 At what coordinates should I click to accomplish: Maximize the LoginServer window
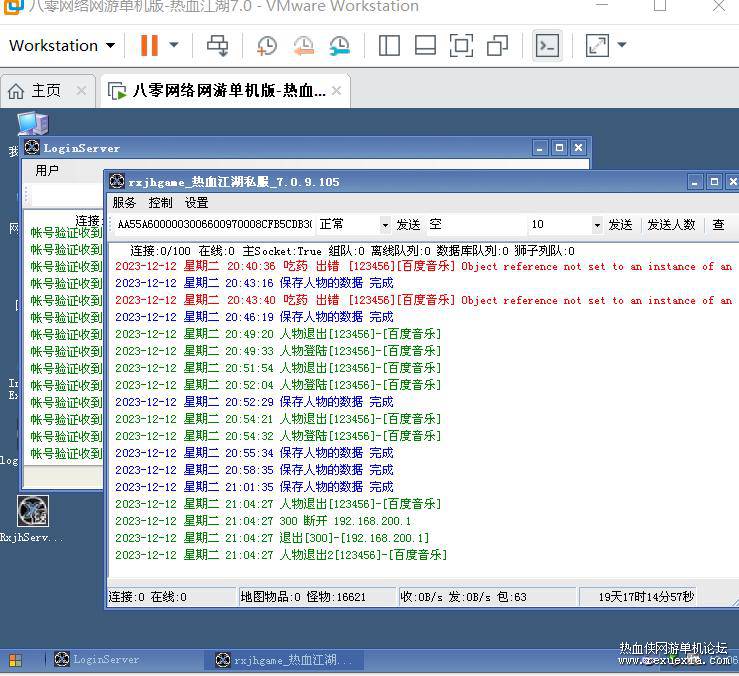coord(559,148)
